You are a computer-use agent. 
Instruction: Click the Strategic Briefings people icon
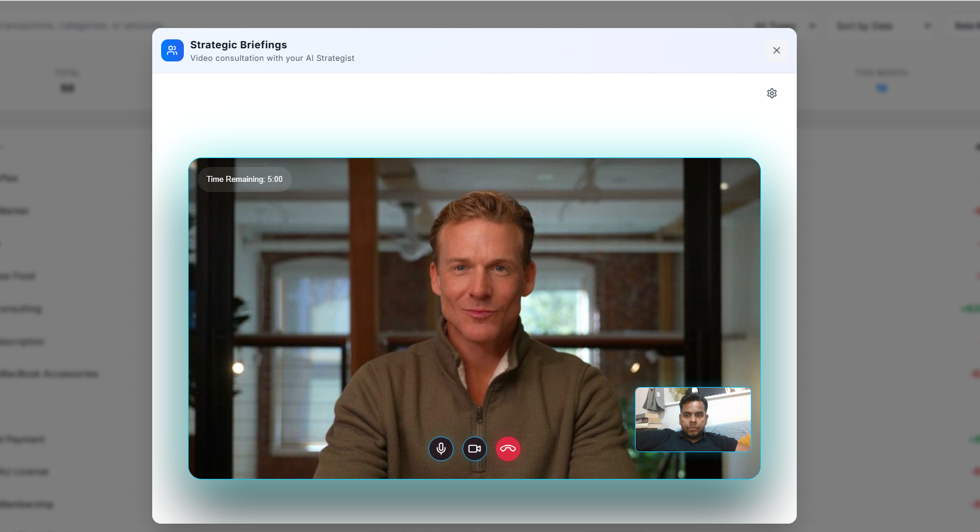coord(172,50)
